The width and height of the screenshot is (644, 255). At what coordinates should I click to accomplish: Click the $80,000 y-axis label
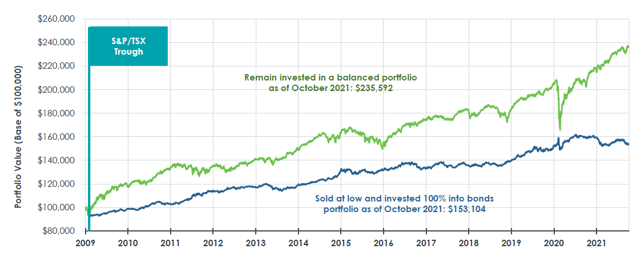point(59,230)
